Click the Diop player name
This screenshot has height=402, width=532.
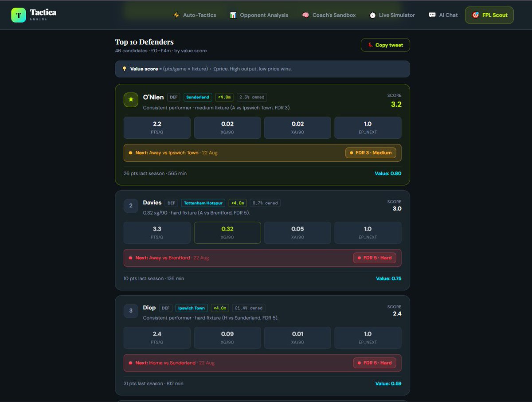click(x=149, y=308)
